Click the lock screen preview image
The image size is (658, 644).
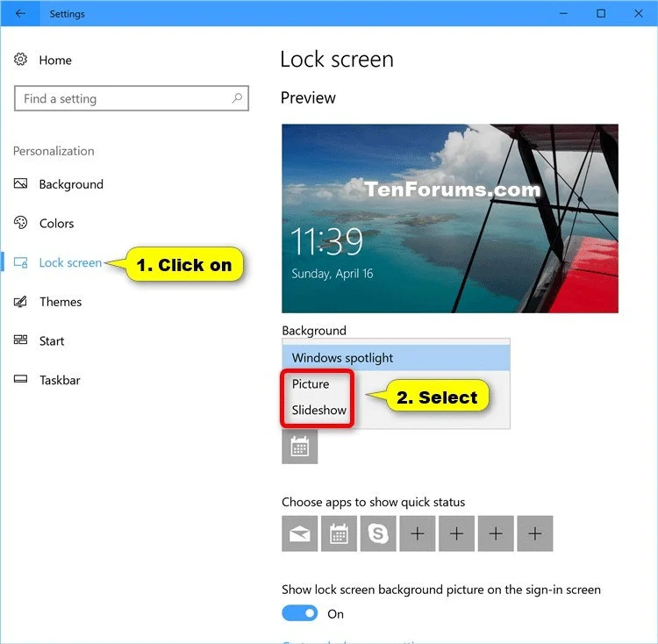coord(450,218)
